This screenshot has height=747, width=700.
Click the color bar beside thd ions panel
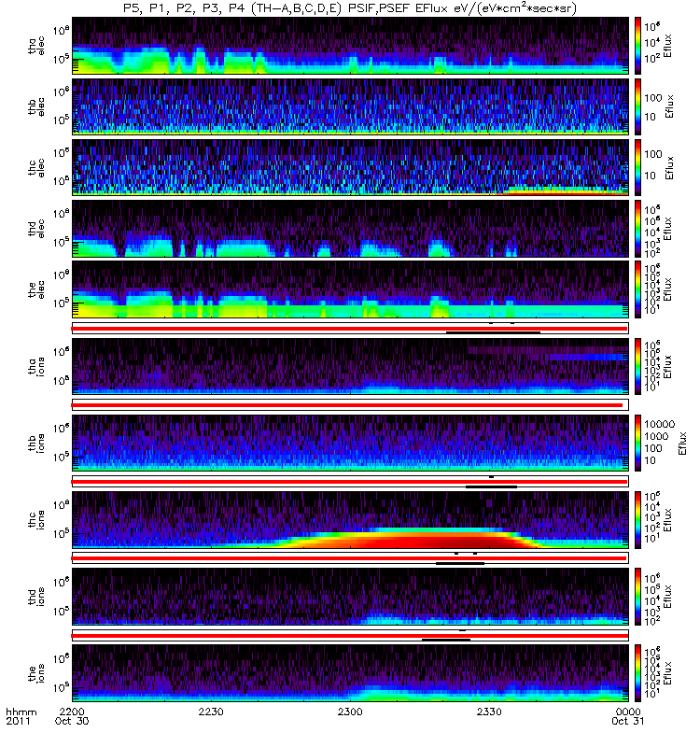click(x=637, y=597)
